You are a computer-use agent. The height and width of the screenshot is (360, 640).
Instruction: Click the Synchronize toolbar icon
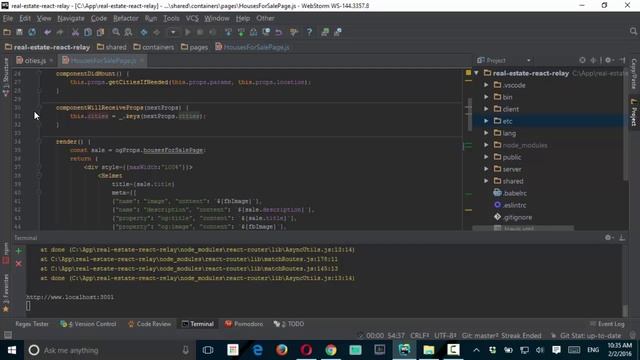coord(32,32)
